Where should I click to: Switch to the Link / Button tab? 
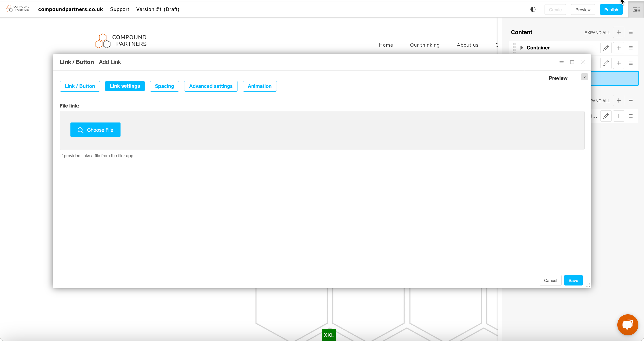point(80,86)
